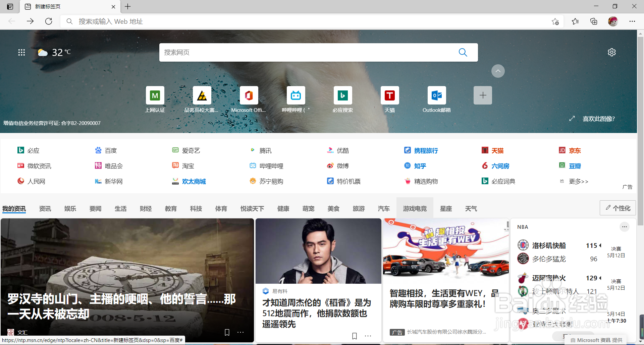
Task: Open the 京东 link
Action: (570, 150)
